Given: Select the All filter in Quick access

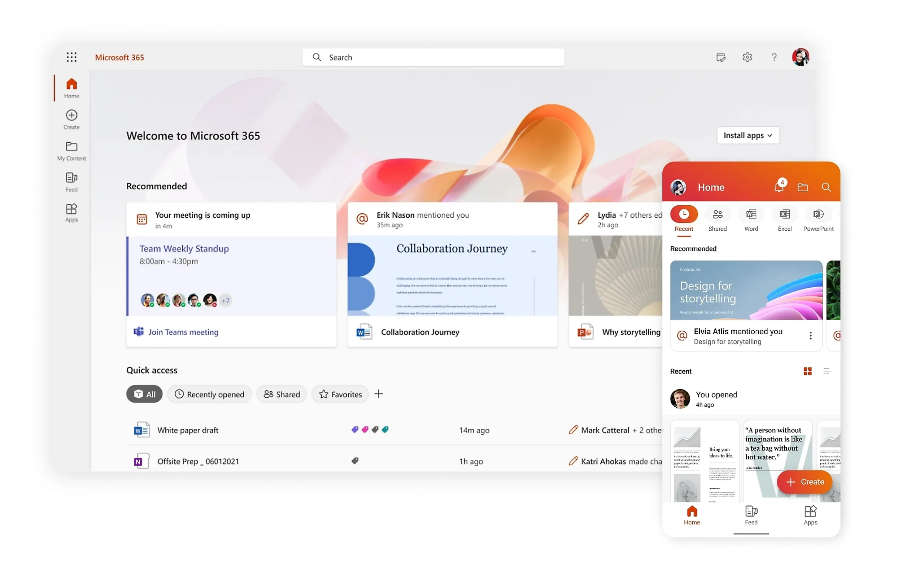Looking at the screenshot, I should pos(144,394).
